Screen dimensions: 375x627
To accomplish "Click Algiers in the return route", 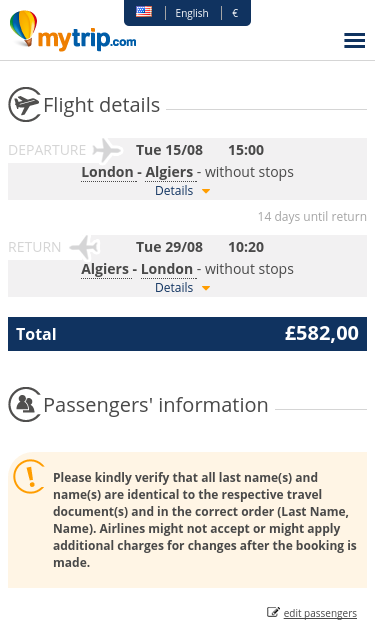I will [x=105, y=270].
